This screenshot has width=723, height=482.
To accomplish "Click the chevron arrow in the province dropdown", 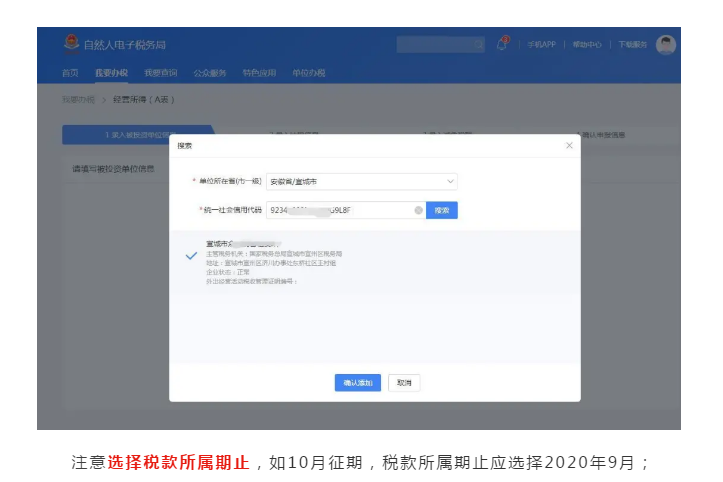I will tap(450, 182).
